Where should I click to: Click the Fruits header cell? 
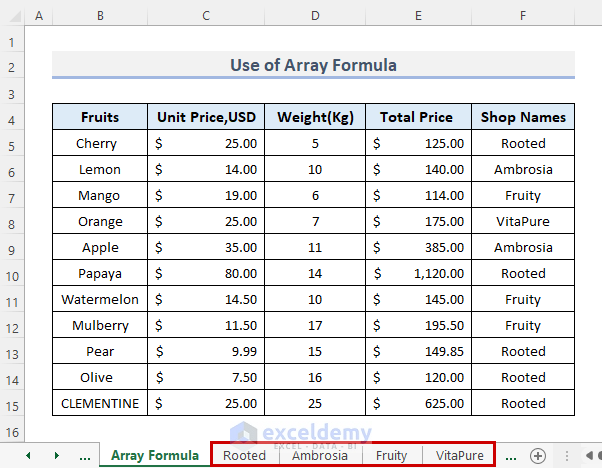[x=100, y=117]
